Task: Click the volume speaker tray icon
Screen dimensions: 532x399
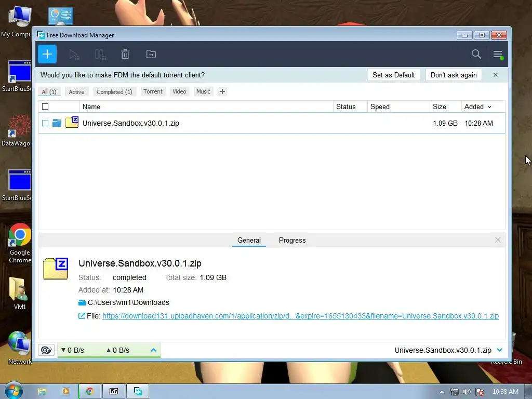Action: (x=467, y=392)
